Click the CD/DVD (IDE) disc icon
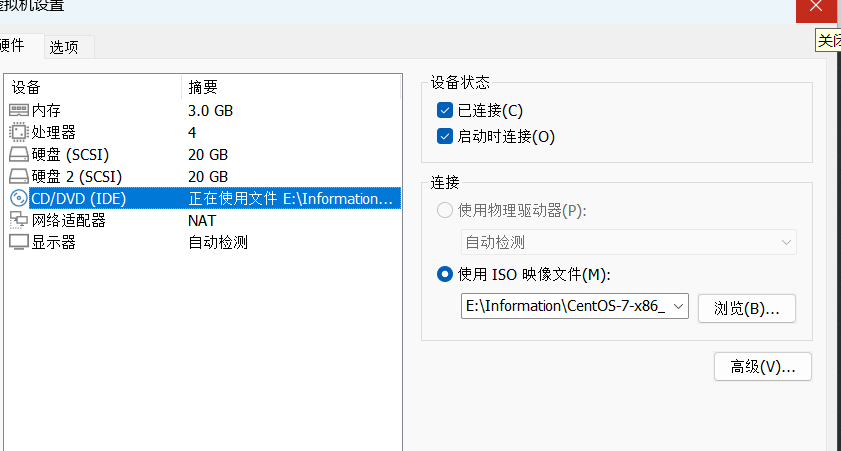This screenshot has height=451, width=841. point(19,198)
